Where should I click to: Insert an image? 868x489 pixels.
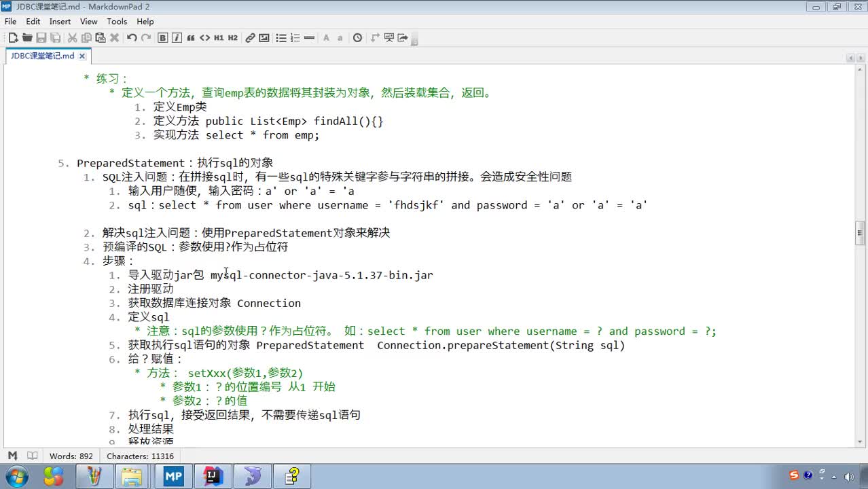pos(264,38)
